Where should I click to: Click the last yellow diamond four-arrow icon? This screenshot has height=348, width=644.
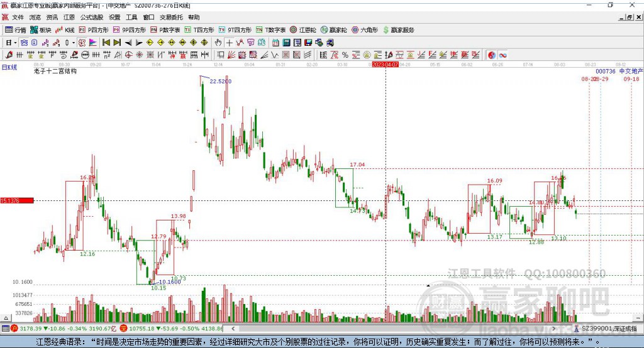coord(204,43)
